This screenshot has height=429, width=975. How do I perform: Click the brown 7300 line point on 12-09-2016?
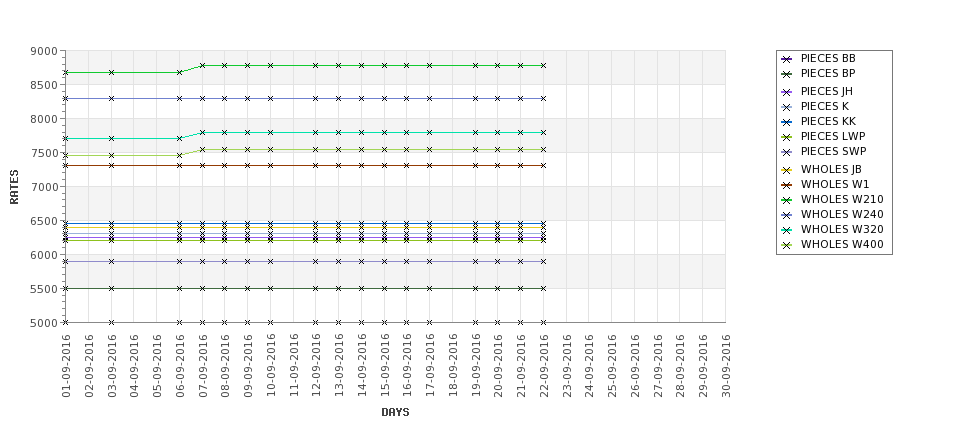(x=316, y=165)
